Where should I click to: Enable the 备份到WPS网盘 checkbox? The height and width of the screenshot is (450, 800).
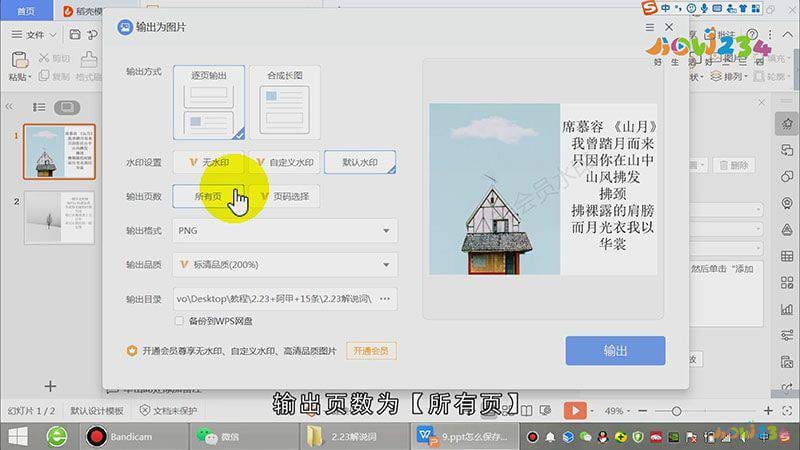coord(179,321)
